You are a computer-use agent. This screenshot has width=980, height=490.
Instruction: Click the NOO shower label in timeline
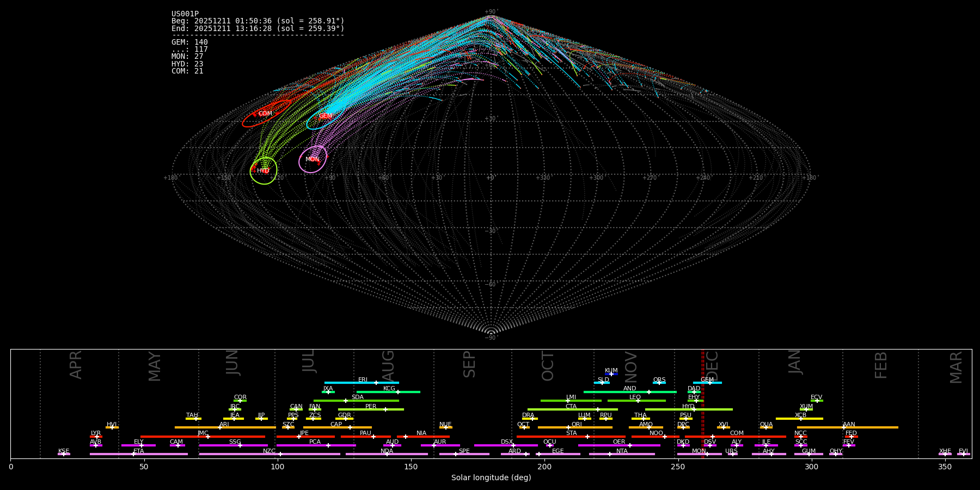tap(657, 433)
